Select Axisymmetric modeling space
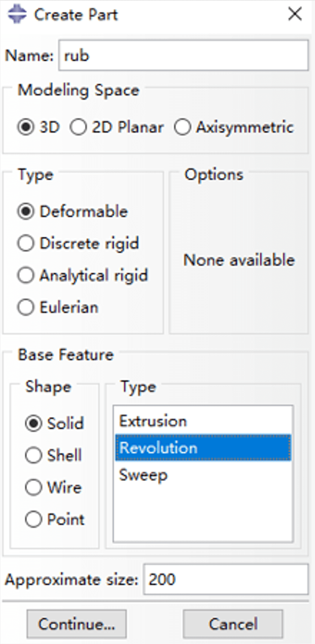Viewport: 315px width, 644px height. 182,127
